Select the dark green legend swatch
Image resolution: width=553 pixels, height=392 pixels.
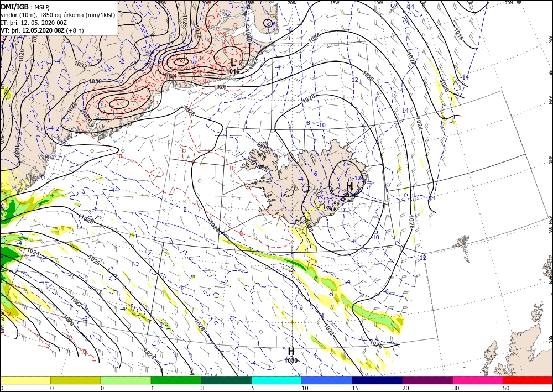coord(226,380)
